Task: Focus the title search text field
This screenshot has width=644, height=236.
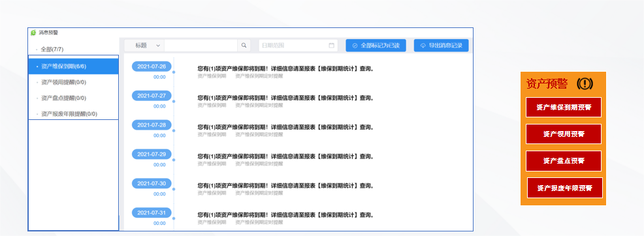Action: click(x=201, y=46)
